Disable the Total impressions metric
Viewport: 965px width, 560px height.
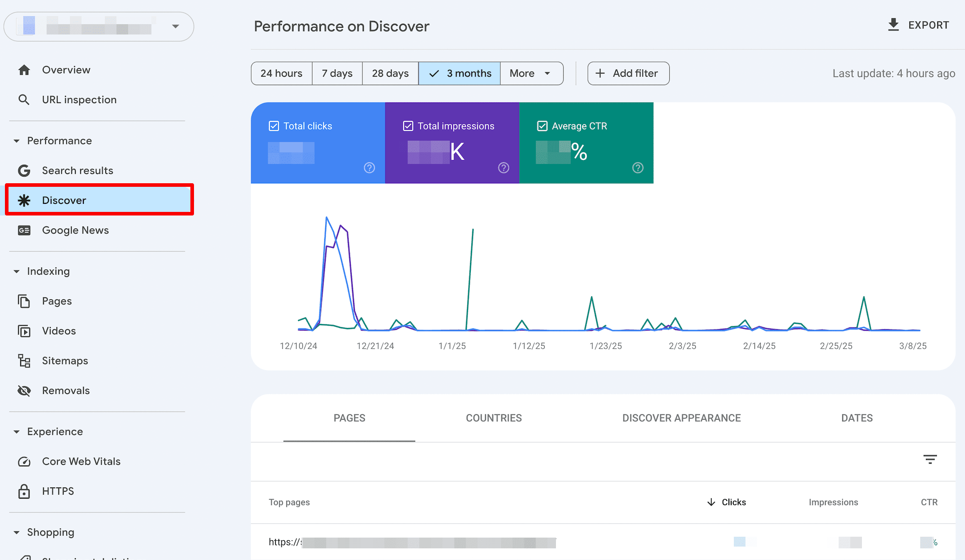pos(408,126)
